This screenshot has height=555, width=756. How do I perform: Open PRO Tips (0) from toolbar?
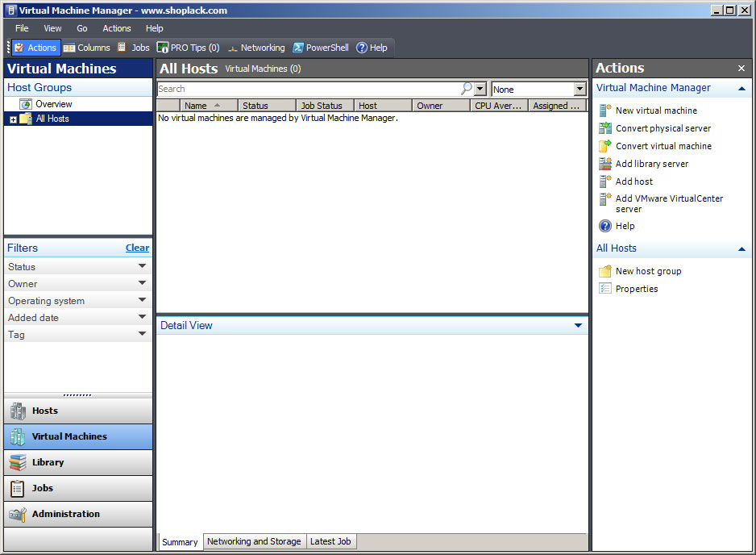click(x=189, y=48)
